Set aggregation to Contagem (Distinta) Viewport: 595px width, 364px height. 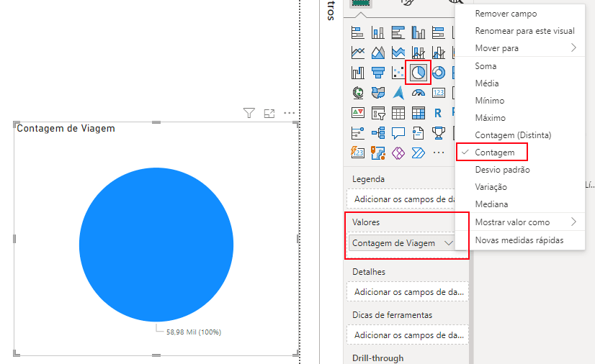click(513, 135)
